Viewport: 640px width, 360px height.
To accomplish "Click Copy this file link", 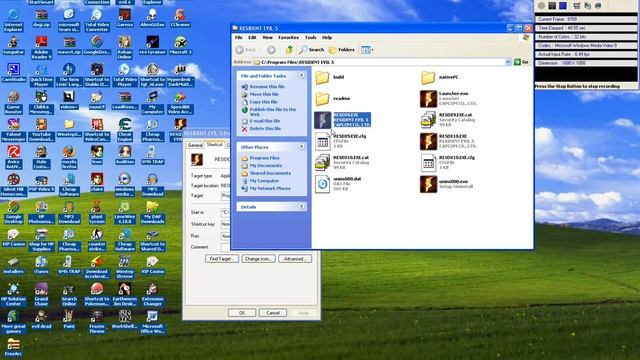I will [264, 102].
